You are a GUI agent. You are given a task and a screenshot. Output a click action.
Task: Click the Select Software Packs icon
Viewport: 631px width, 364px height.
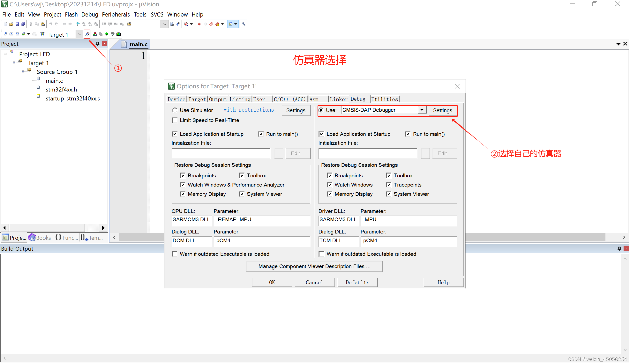[x=113, y=34]
